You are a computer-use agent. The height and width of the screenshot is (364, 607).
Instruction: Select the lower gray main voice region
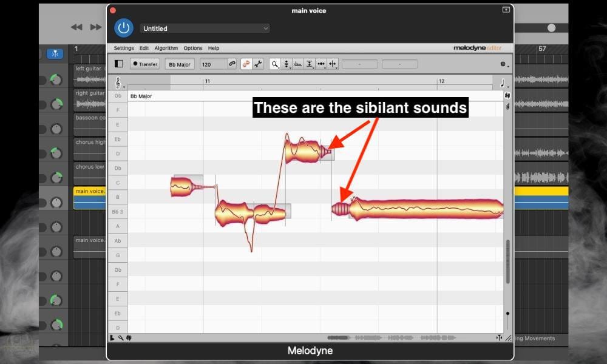click(90, 247)
